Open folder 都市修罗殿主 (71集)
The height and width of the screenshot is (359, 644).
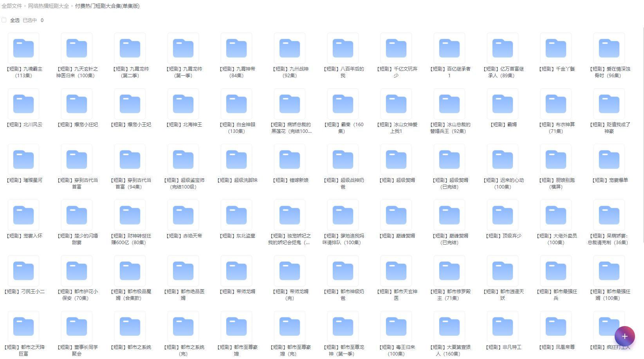449,271
